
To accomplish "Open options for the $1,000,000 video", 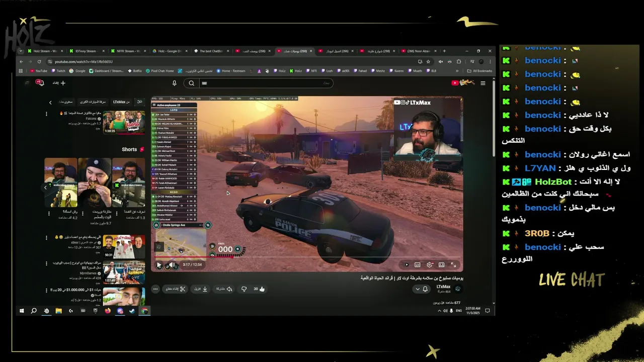I will click(47, 290).
